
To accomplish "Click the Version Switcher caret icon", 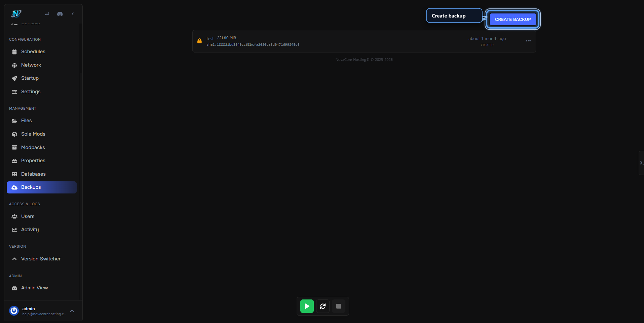I will [x=14, y=259].
